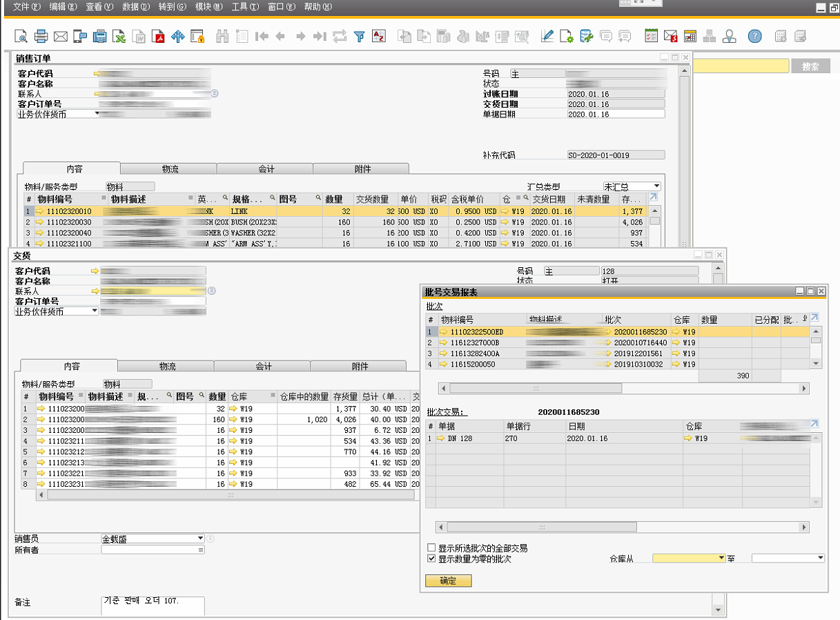Uncheck 显示数量为零的批次 checkbox
Image resolution: width=840 pixels, height=620 pixels.
coord(431,559)
